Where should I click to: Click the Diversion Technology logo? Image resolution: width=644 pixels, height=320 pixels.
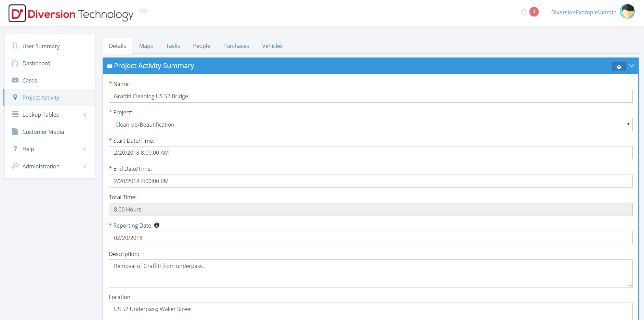pyautogui.click(x=71, y=14)
